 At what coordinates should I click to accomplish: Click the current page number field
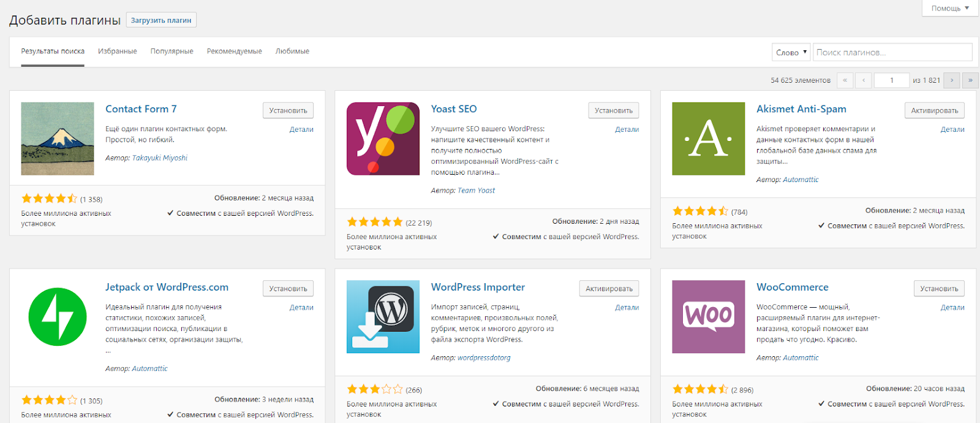891,80
